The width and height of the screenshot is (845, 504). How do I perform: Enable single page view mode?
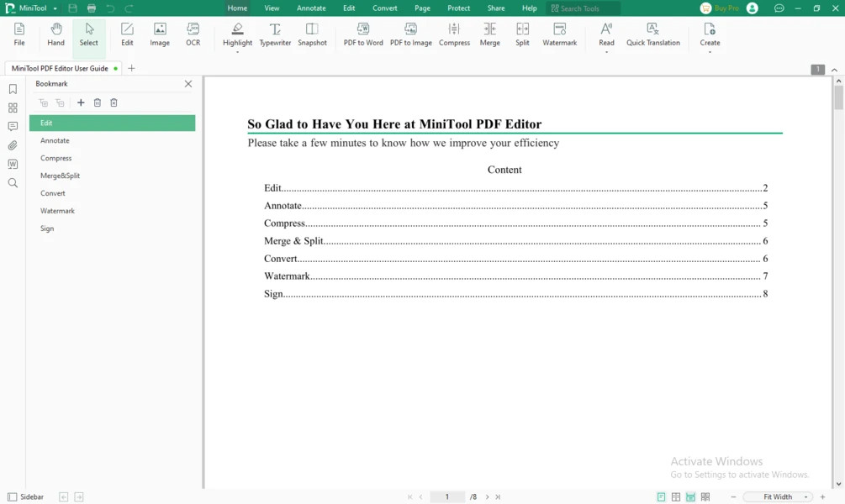pos(661,497)
